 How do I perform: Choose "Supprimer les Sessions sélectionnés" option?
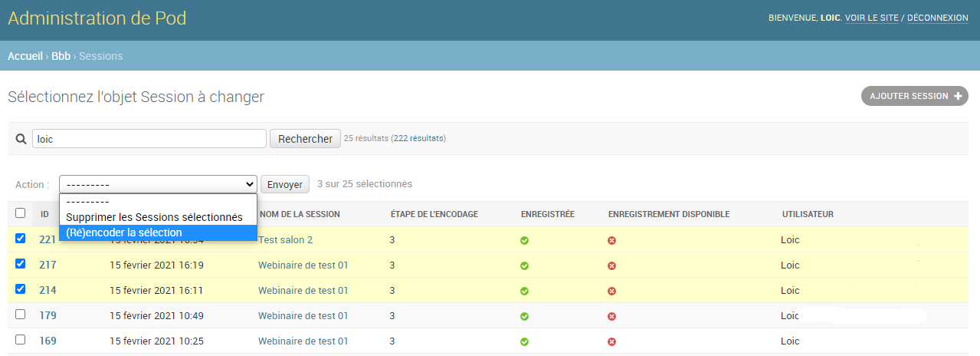[154, 218]
